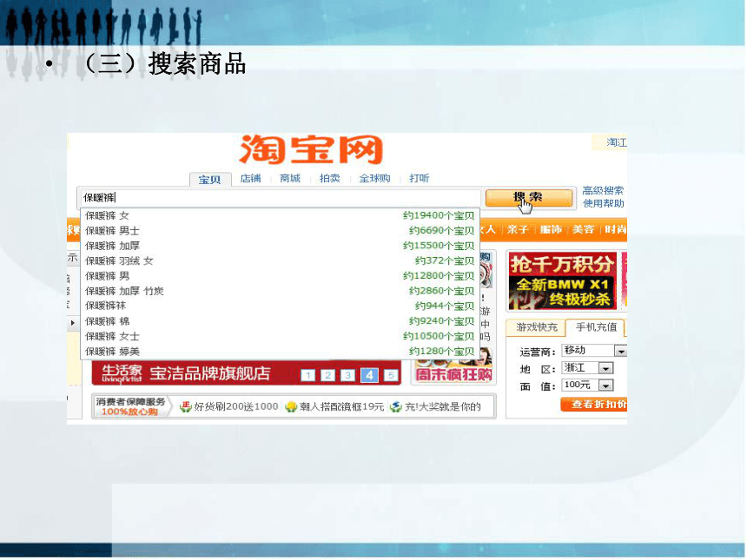Open the 美容 category in the orange bar

pyautogui.click(x=584, y=230)
